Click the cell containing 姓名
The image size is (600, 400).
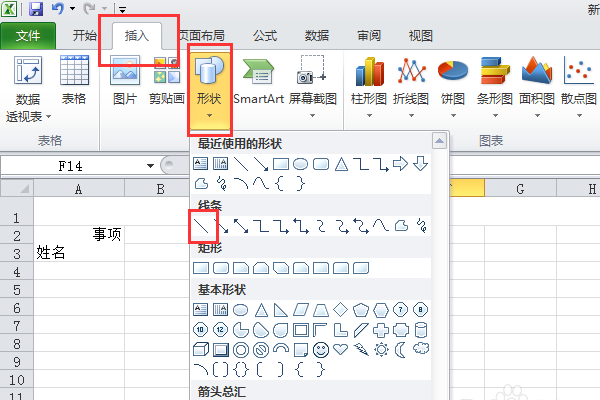click(x=79, y=253)
